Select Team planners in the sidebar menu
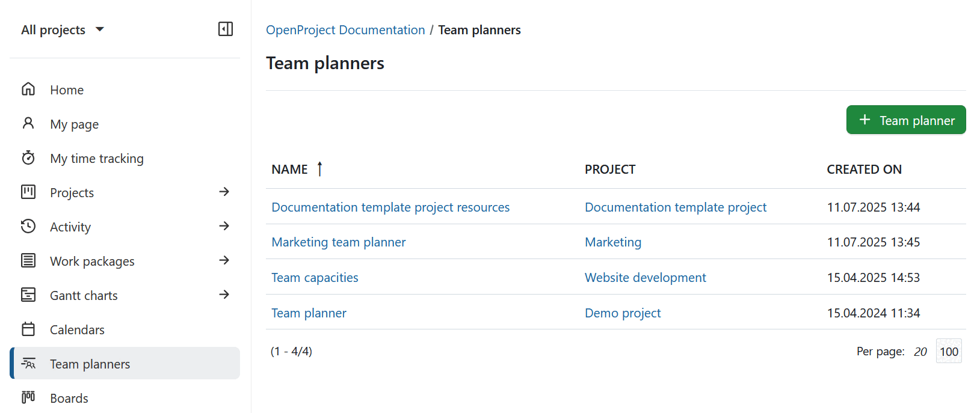 tap(90, 364)
